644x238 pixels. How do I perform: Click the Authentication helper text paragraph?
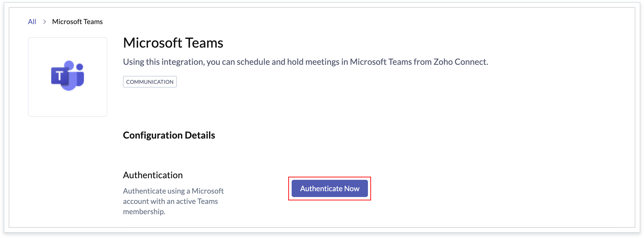coord(173,201)
